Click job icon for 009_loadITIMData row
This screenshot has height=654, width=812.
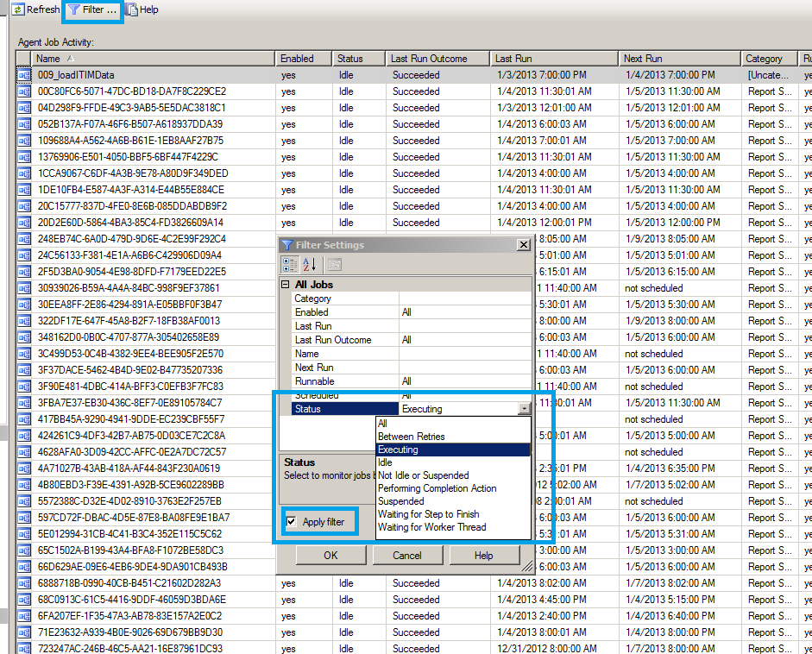(x=24, y=75)
